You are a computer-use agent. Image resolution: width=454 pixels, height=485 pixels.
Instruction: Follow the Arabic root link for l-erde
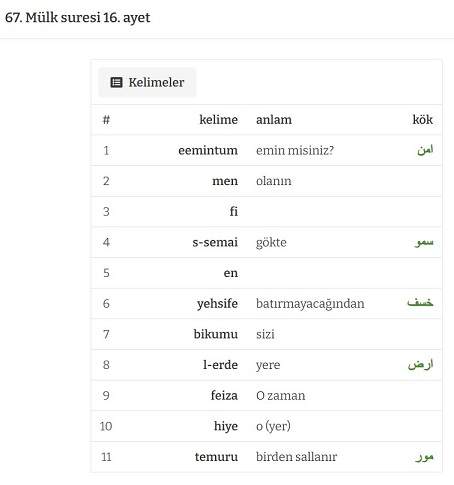point(420,364)
